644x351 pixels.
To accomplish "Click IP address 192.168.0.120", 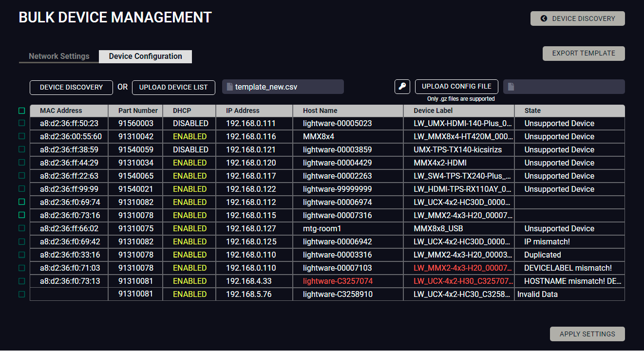I will (x=251, y=163).
